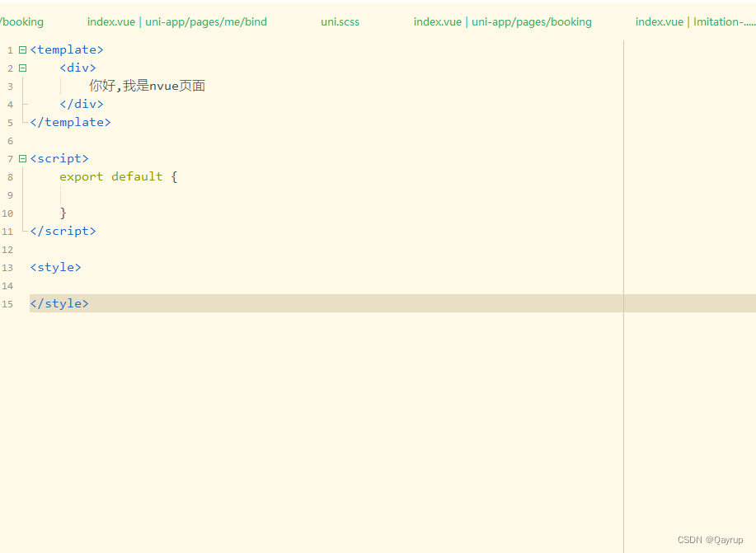Click the highlighted closing style tag line
This screenshot has width=756, height=553.
(x=59, y=303)
